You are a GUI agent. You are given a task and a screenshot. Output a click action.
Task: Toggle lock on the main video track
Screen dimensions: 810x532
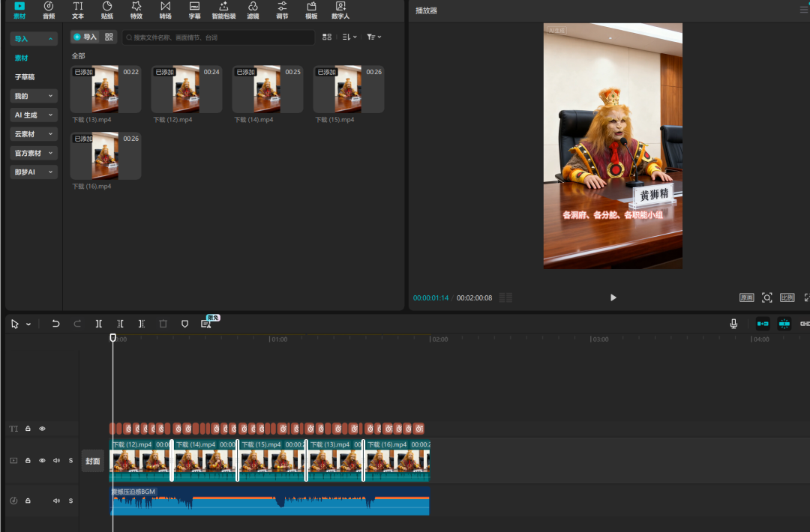[28, 461]
